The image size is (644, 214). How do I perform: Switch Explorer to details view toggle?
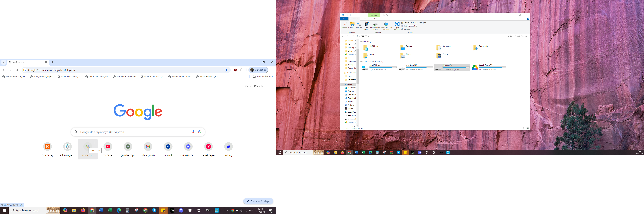(524, 128)
